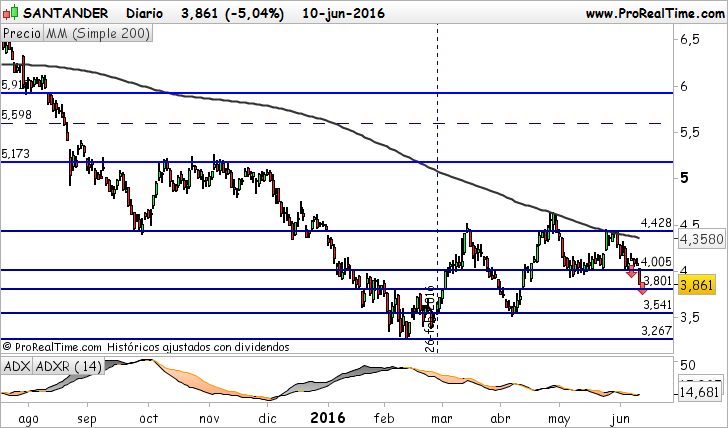The height and width of the screenshot is (428, 728).
Task: Click the nov month label on time axis
Action: pos(209,418)
